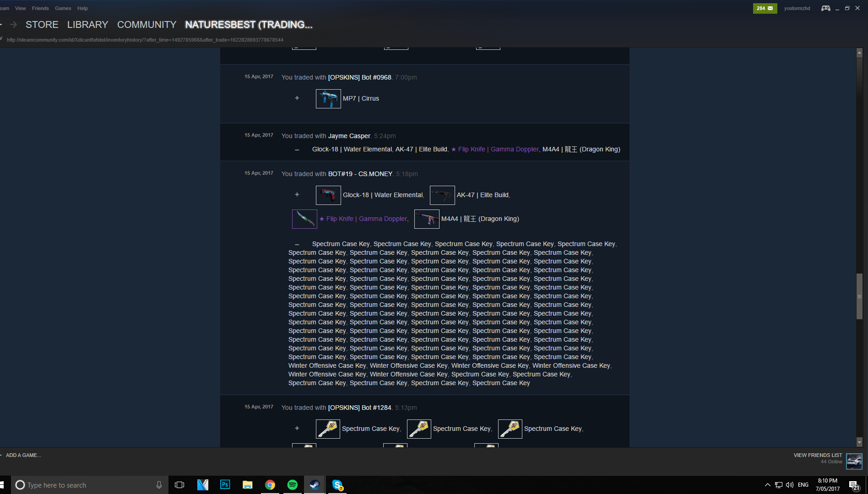This screenshot has height=494, width=868.
Task: Open the Glock-18 Water Elemental item thumbnail
Action: pyautogui.click(x=328, y=195)
